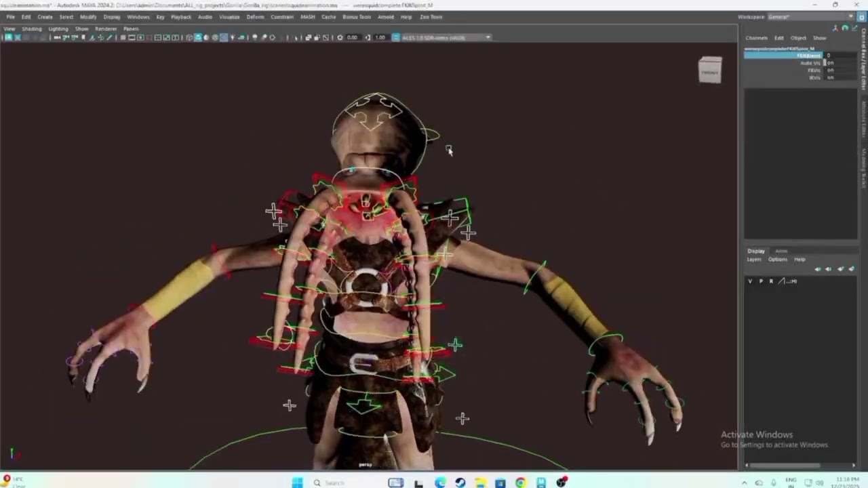The image size is (868, 488).
Task: Click the teal round icon above Channel Box
Action: pos(845,28)
